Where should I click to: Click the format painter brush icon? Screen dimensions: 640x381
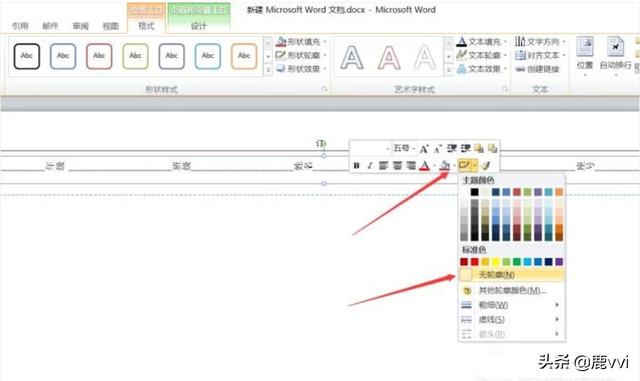click(485, 165)
